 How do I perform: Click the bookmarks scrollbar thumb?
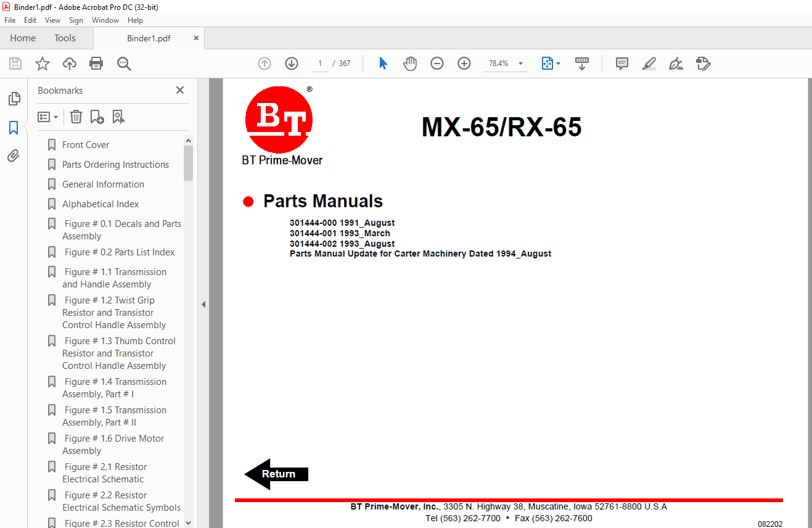click(189, 163)
